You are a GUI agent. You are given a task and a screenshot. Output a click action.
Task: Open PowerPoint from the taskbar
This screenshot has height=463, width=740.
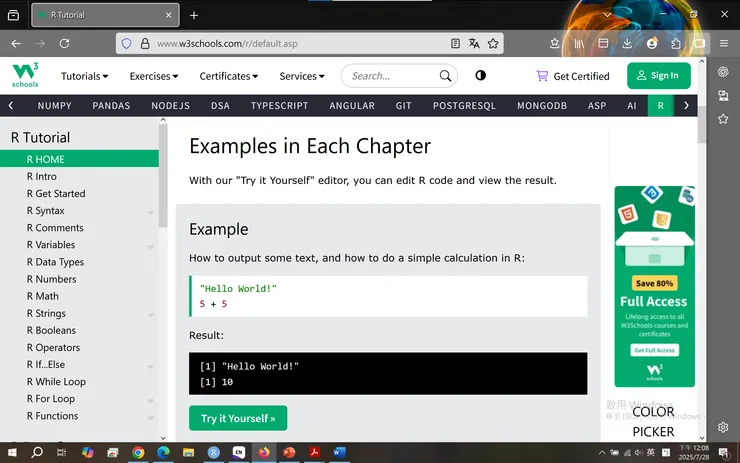point(289,453)
